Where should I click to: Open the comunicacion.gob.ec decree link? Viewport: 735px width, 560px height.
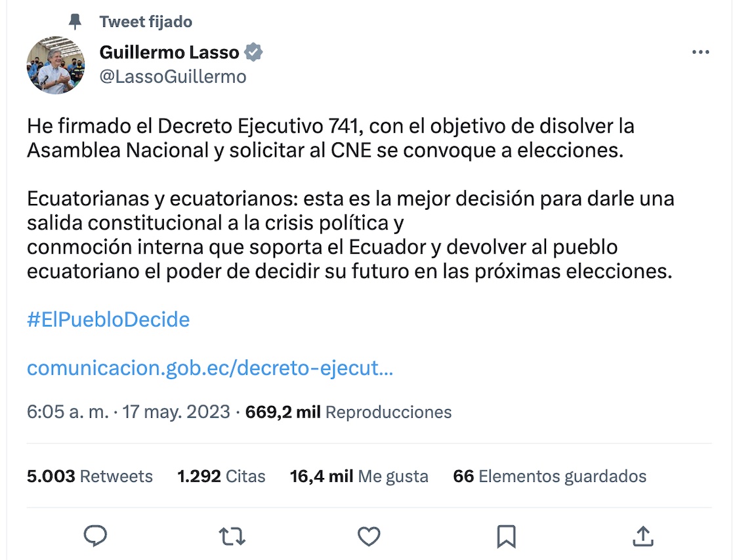pyautogui.click(x=210, y=368)
